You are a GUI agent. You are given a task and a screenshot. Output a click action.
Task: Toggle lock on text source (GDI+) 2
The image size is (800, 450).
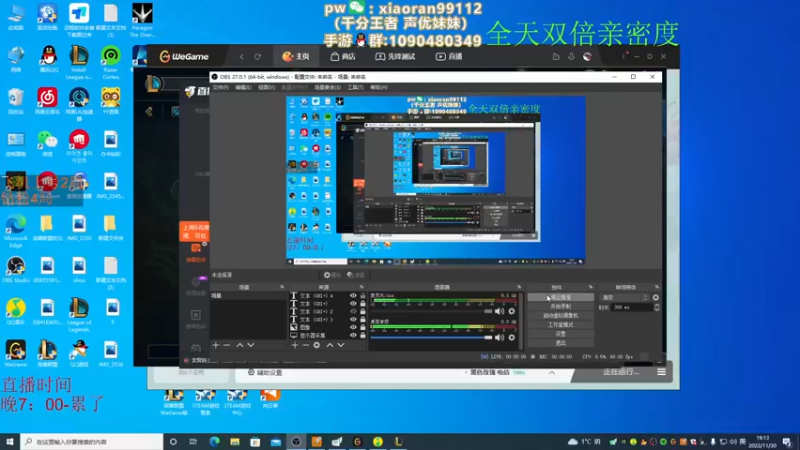[363, 311]
